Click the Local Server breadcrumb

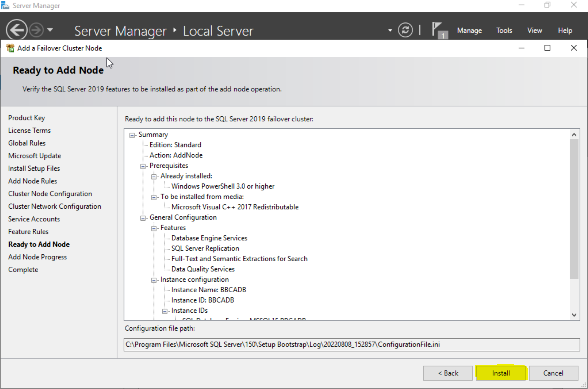click(218, 31)
